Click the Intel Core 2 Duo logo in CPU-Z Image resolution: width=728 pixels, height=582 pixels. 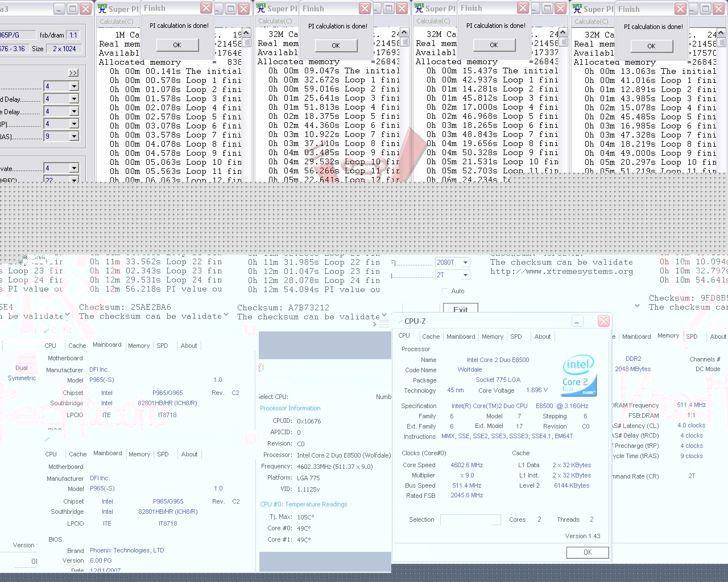pyautogui.click(x=580, y=376)
